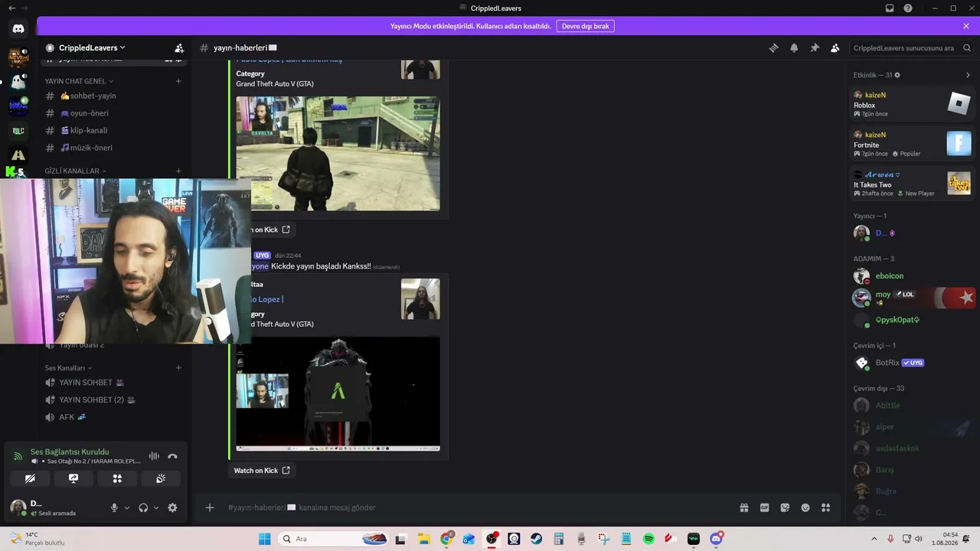Open the Windows Start menu
The height and width of the screenshot is (551, 980).
pos(265,539)
